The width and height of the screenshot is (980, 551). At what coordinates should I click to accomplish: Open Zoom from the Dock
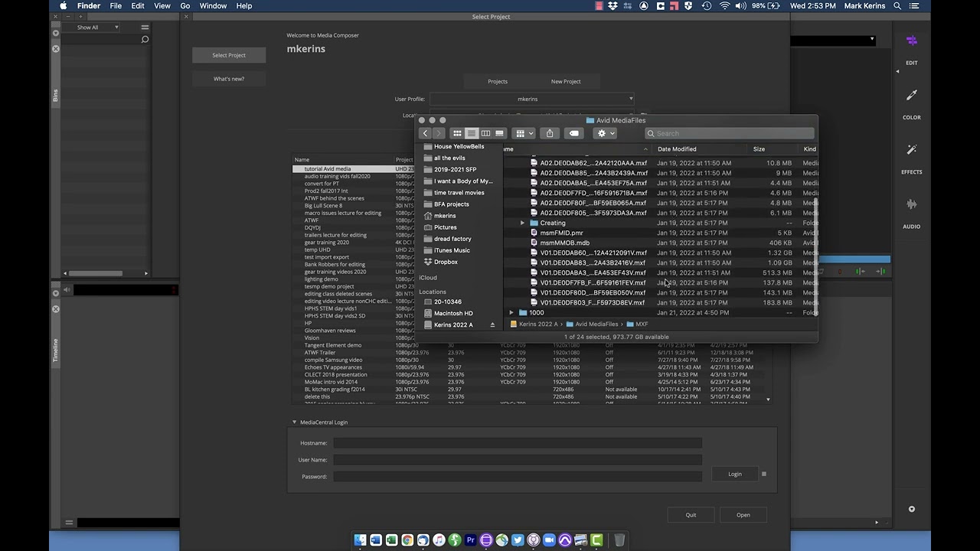point(549,540)
